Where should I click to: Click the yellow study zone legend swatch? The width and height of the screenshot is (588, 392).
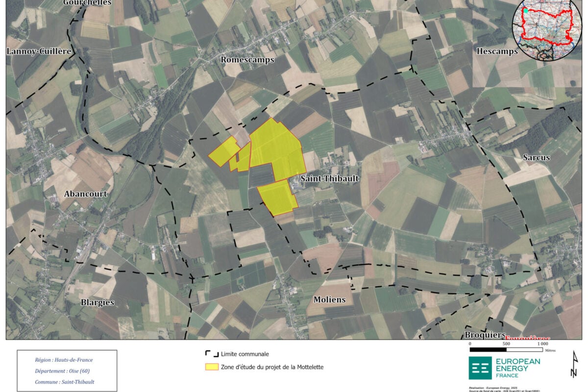pos(212,367)
